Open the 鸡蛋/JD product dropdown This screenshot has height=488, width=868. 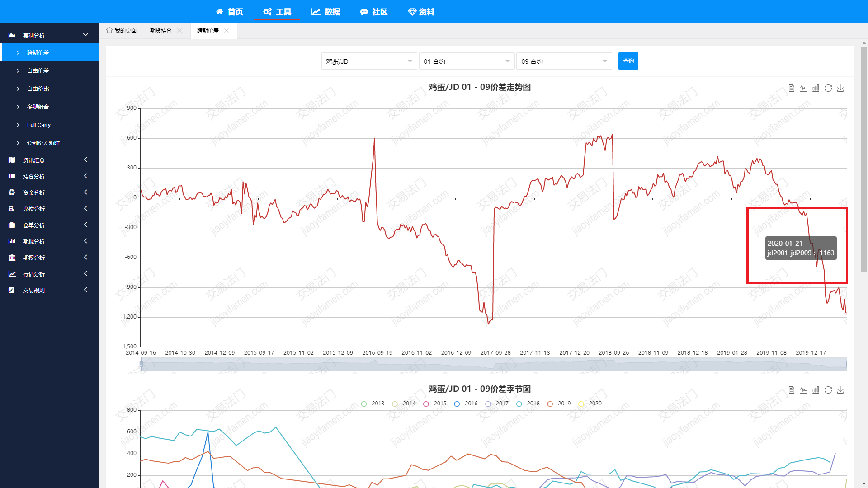(369, 61)
